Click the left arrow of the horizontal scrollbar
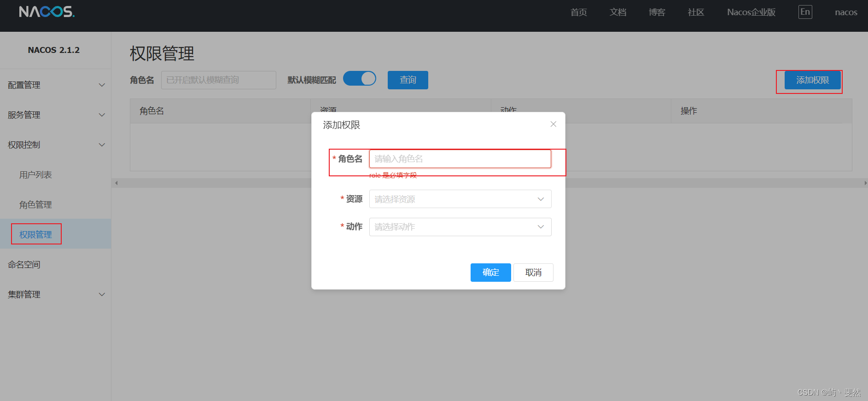The image size is (868, 401). click(116, 183)
